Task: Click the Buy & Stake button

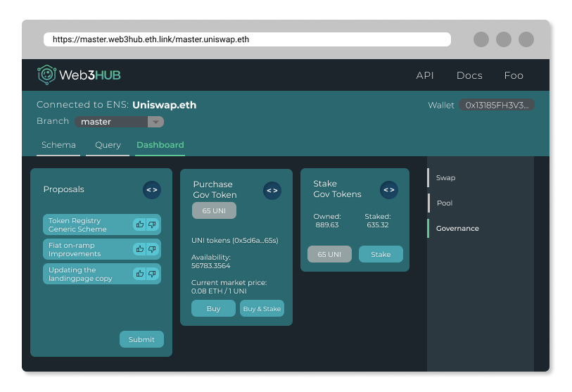Action: [x=262, y=308]
